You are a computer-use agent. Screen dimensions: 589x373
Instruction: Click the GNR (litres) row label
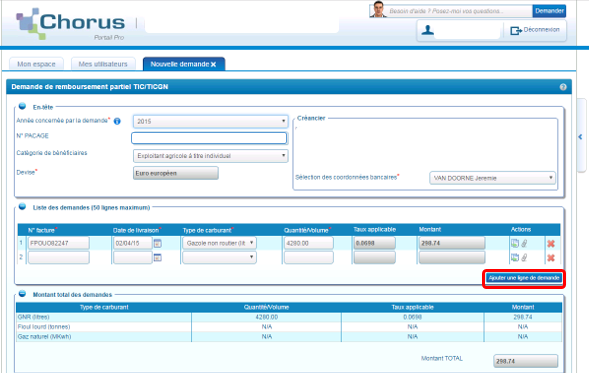point(33,317)
